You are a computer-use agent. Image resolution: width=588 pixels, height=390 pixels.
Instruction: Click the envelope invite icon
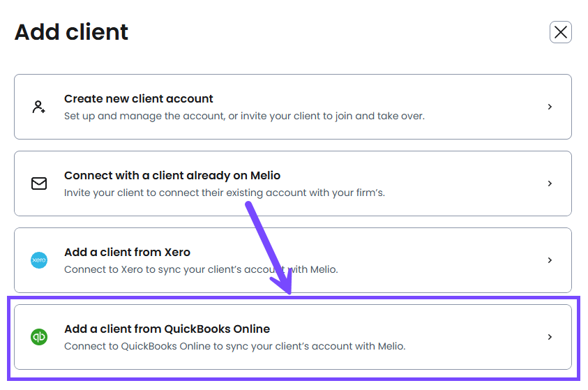click(x=39, y=183)
